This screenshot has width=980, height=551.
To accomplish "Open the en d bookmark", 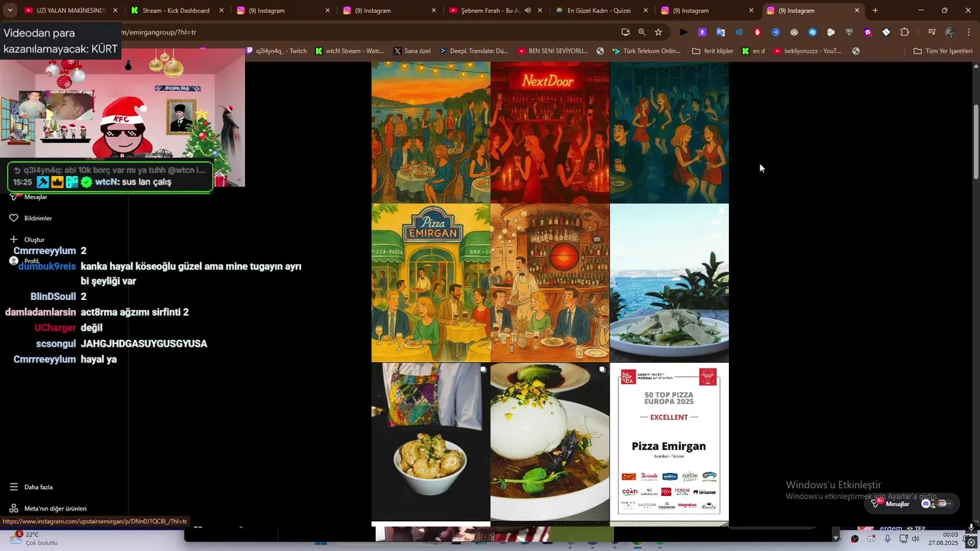I will 753,51.
